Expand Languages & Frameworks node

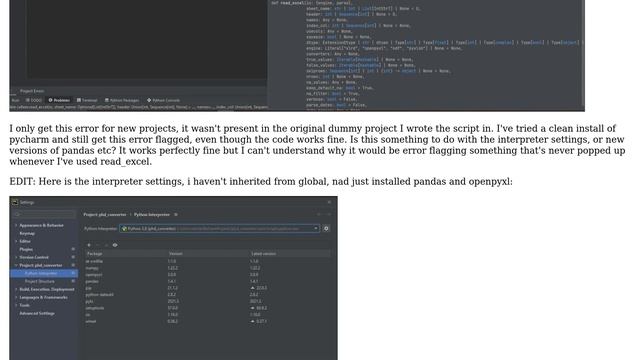click(x=16, y=297)
